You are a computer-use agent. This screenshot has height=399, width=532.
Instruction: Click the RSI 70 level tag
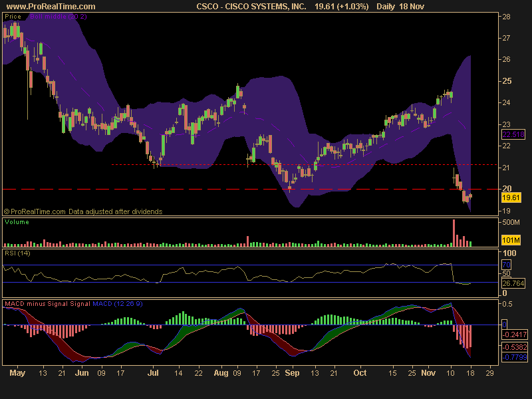coord(506,265)
